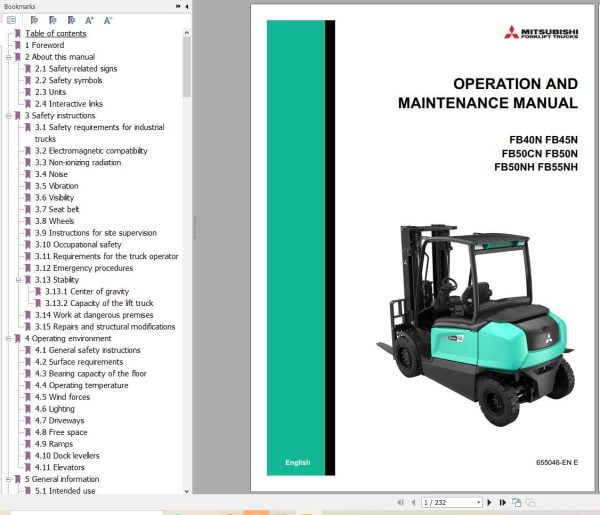Viewport: 600px width, 515px height.
Task: Open bookmark '4.10 Dock levellers'
Action: (67, 456)
